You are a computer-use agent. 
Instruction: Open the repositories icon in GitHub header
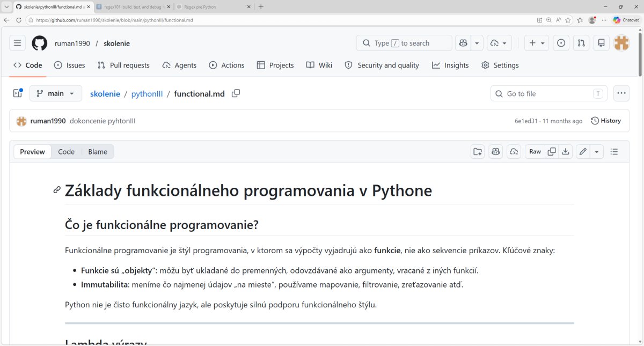[602, 43]
